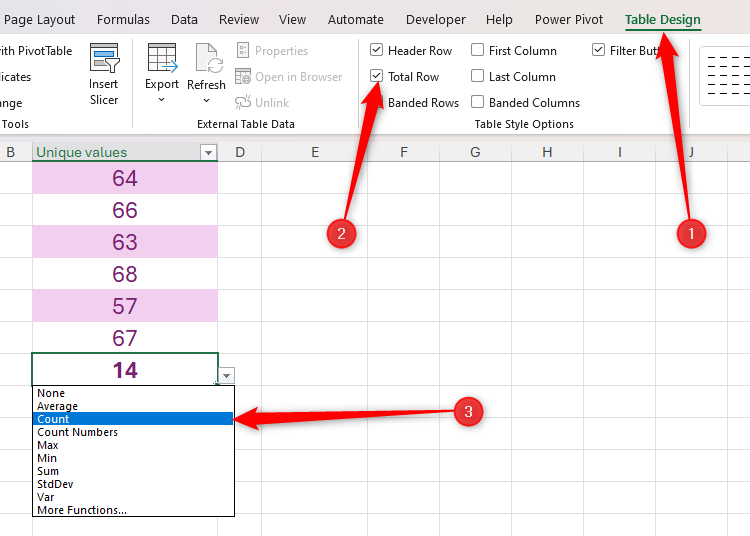Click the Properties icon in External Table Data
The height and width of the screenshot is (536, 750).
pos(243,51)
